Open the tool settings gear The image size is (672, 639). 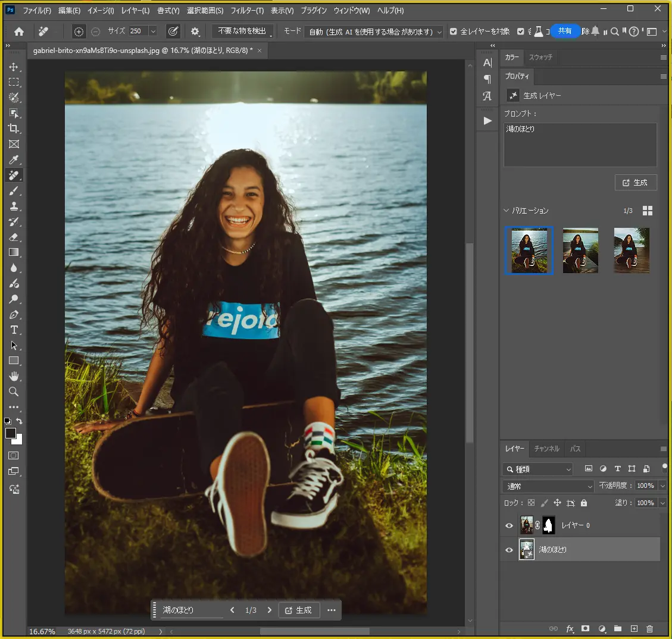[195, 32]
